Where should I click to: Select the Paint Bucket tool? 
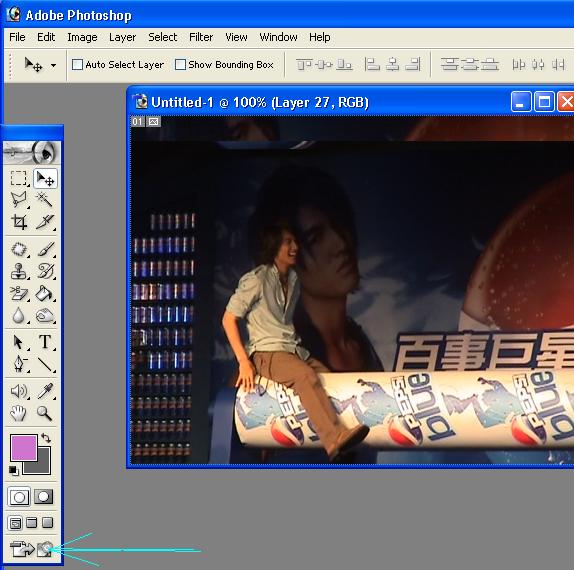click(45, 293)
